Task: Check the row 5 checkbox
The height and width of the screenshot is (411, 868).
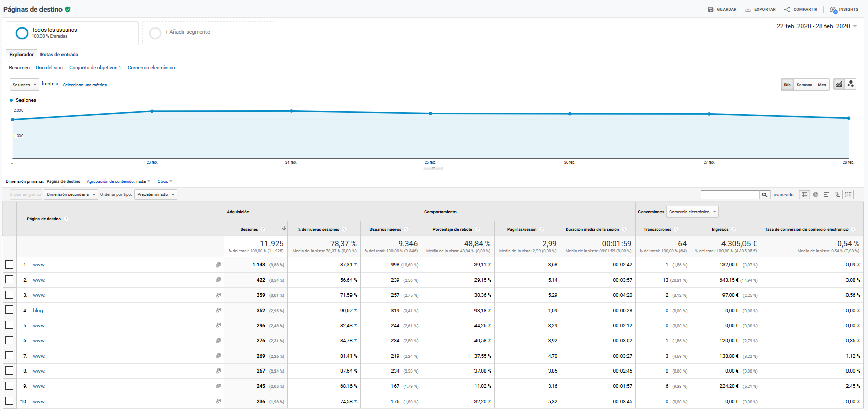Action: pos(9,325)
